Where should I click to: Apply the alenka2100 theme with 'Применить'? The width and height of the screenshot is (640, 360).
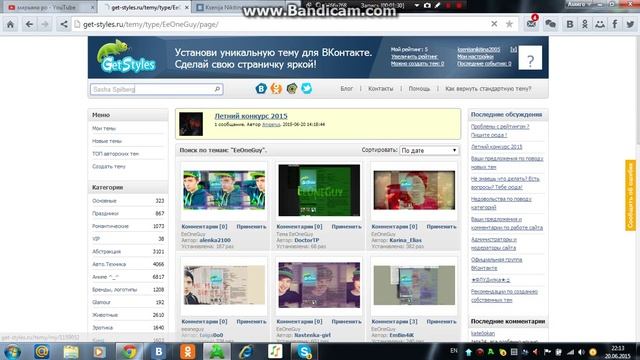pos(251,227)
